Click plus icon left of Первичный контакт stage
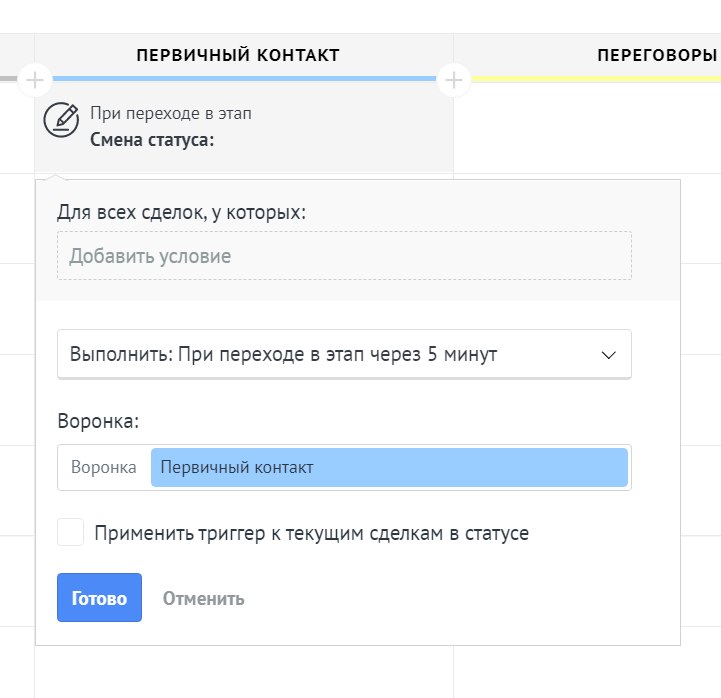This screenshot has height=698, width=721. [34, 80]
